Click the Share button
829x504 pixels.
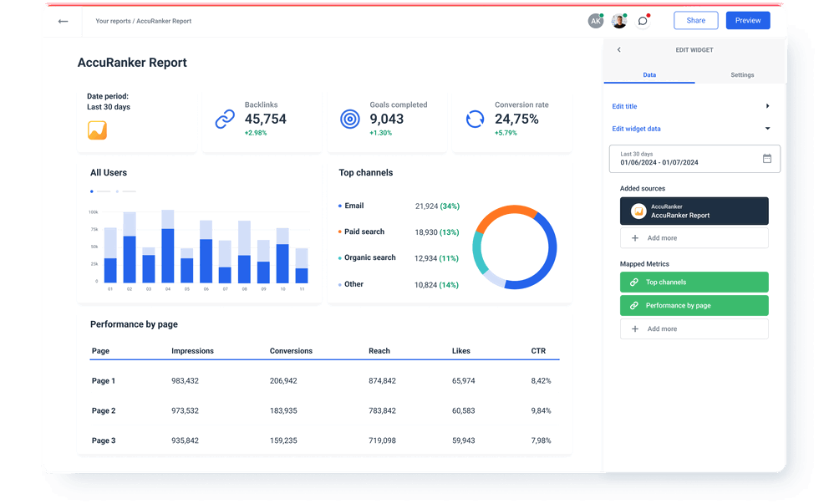pos(695,20)
